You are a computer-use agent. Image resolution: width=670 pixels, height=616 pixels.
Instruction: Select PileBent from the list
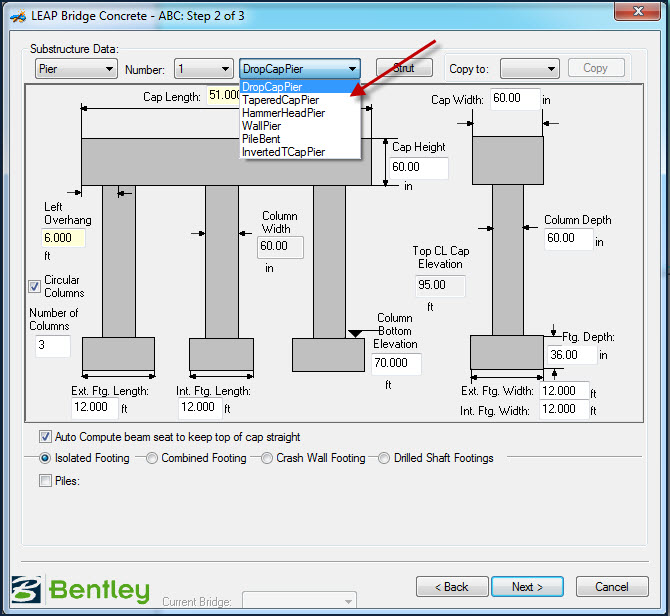[x=300, y=139]
